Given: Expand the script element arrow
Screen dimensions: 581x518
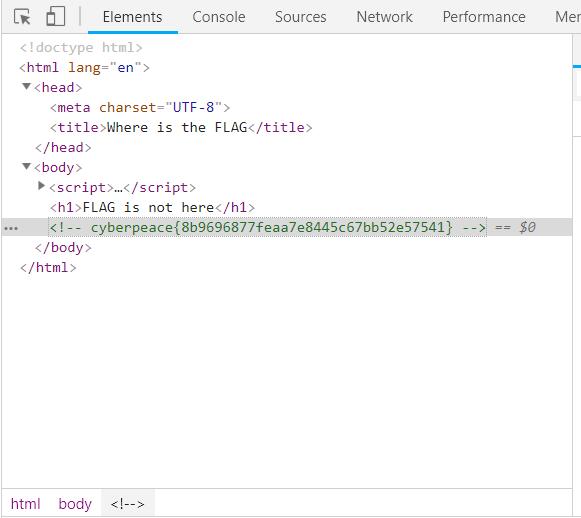Looking at the screenshot, I should [42, 186].
